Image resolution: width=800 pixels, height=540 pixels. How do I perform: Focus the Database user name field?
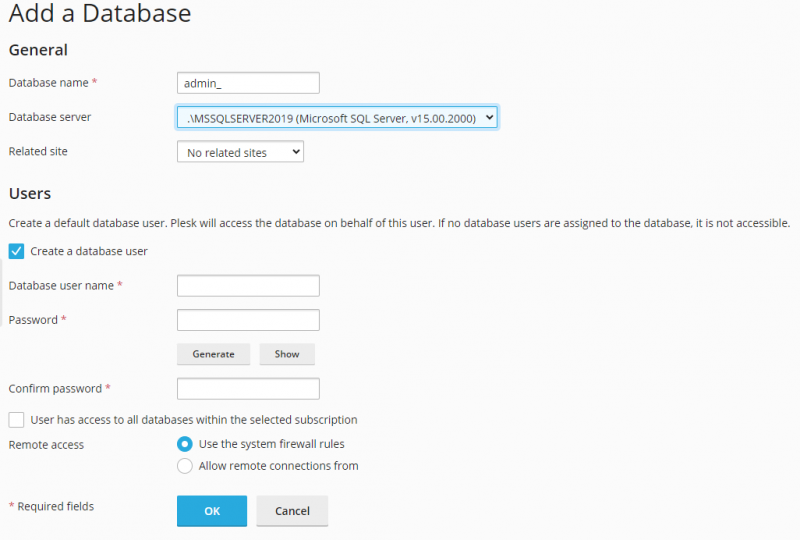[248, 286]
